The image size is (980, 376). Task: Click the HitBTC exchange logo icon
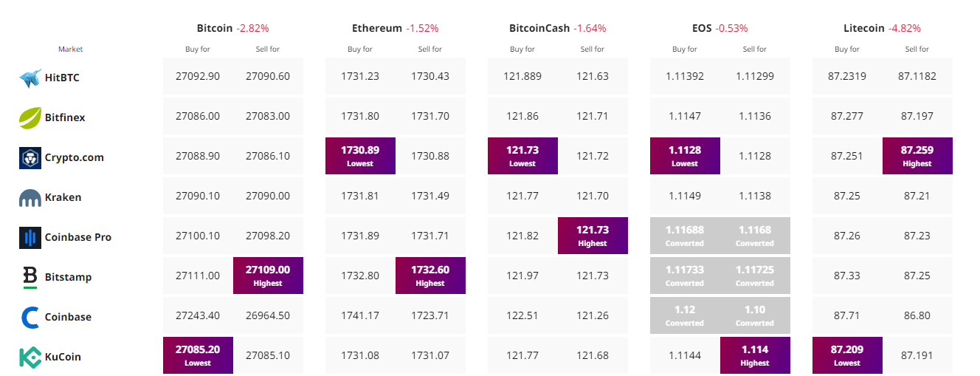point(30,78)
